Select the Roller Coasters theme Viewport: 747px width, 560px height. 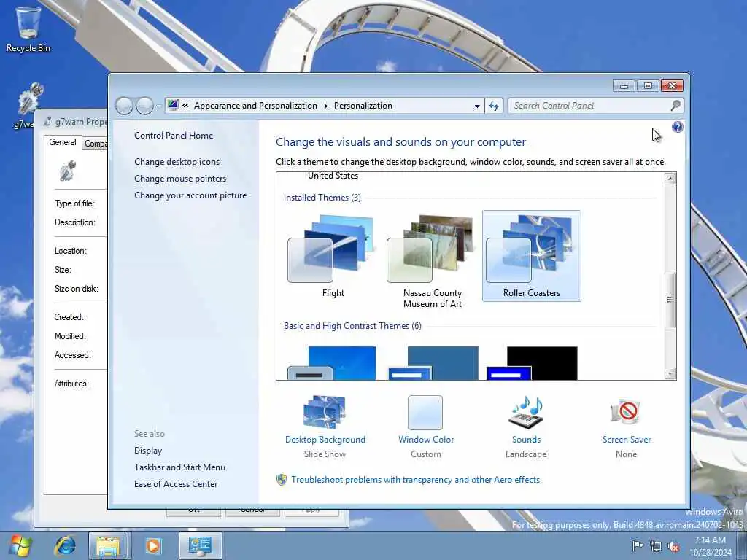[x=531, y=256]
